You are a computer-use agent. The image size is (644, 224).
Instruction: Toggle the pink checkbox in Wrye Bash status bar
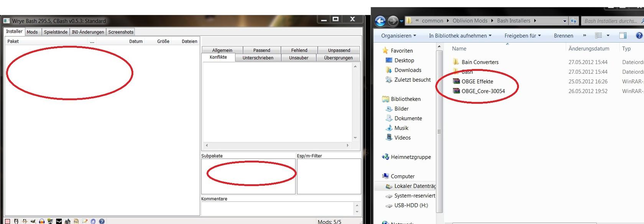point(7,221)
